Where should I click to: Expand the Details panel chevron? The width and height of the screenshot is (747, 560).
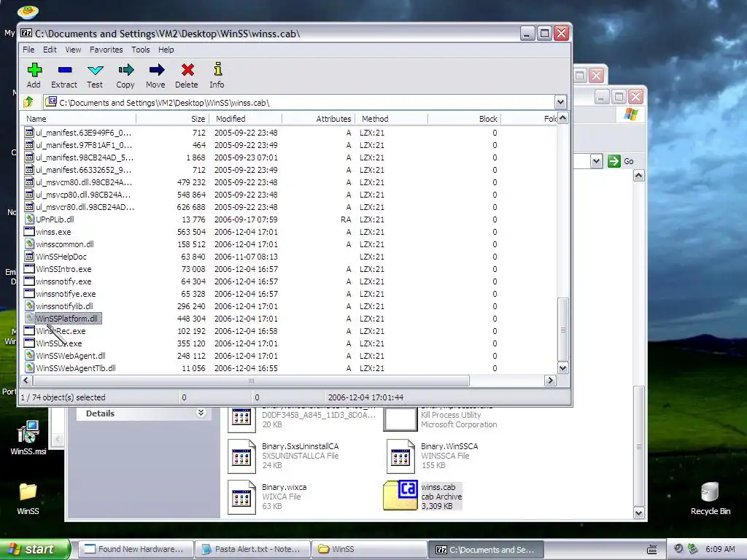(201, 413)
